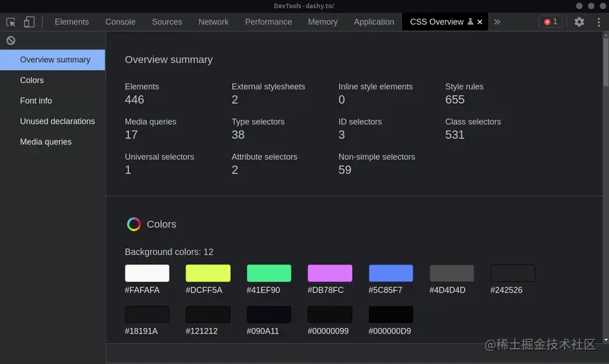
Task: Select the #41EF90 green swatch
Action: coord(269,273)
